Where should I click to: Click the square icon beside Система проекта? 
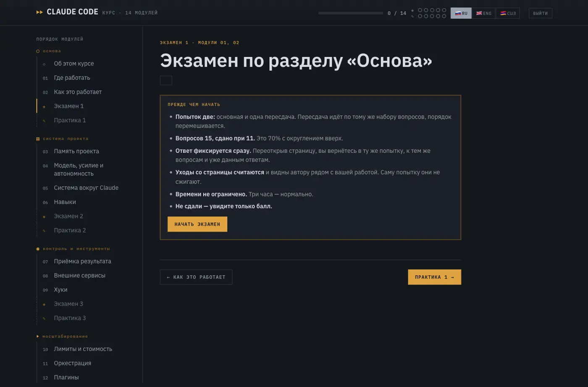tap(38, 139)
